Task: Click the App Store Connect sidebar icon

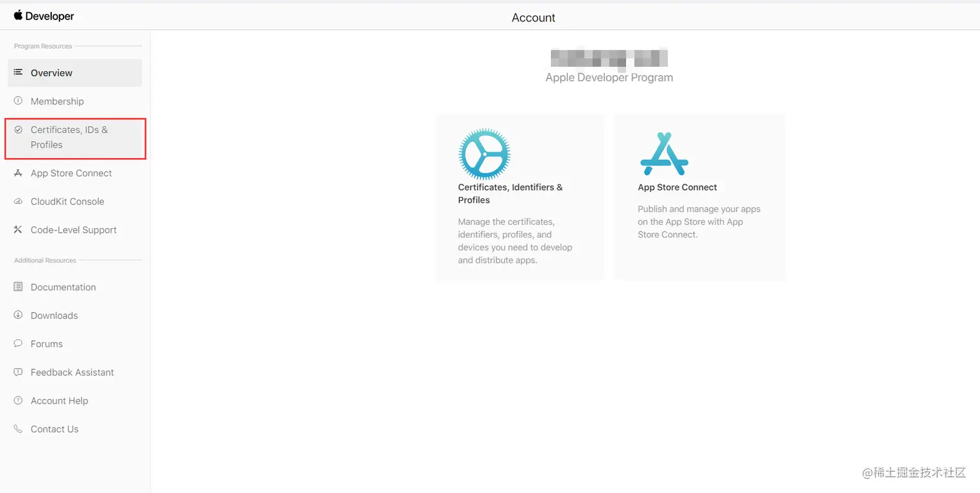Action: 18,173
